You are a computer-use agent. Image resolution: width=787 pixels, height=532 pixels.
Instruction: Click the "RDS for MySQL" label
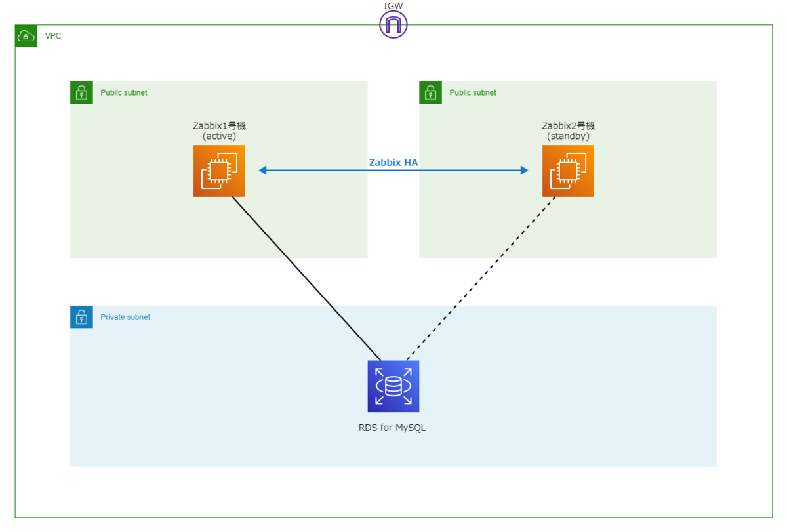(x=392, y=428)
